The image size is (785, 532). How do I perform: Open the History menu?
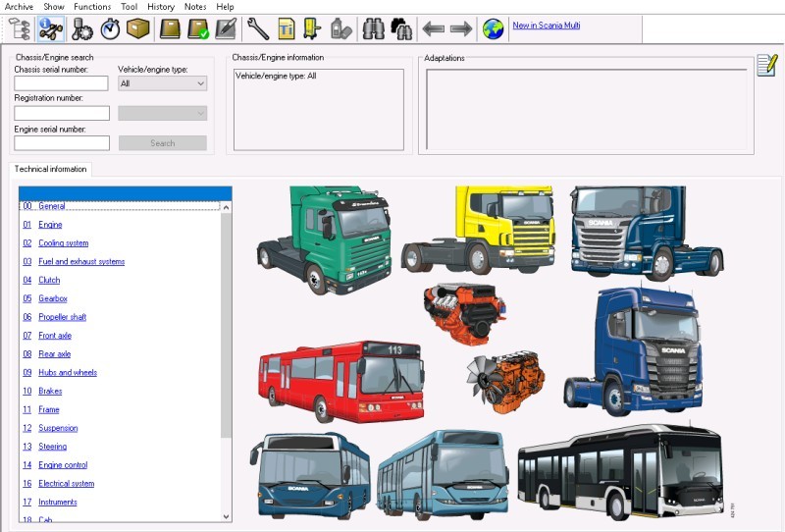[x=160, y=7]
